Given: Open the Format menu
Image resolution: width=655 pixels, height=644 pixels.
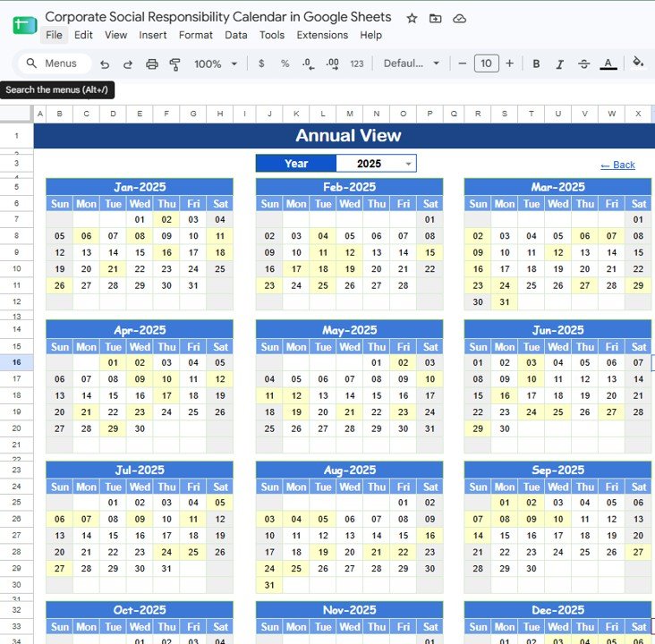Looking at the screenshot, I should click(x=195, y=35).
